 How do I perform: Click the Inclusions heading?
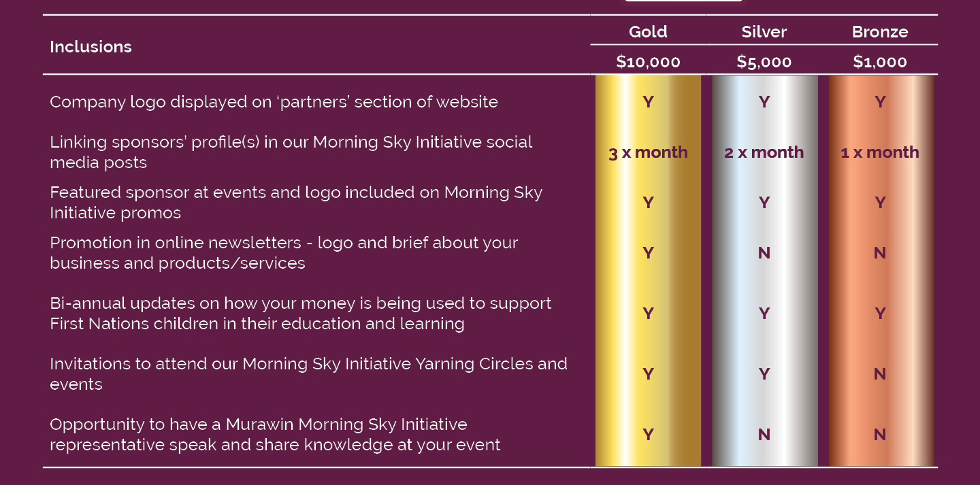[91, 47]
